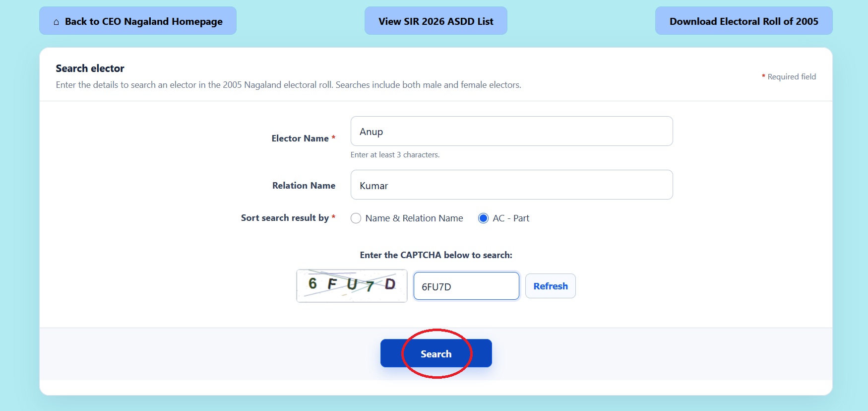Click the Search elector heading
Image resolution: width=868 pixels, height=411 pixels.
[x=90, y=68]
